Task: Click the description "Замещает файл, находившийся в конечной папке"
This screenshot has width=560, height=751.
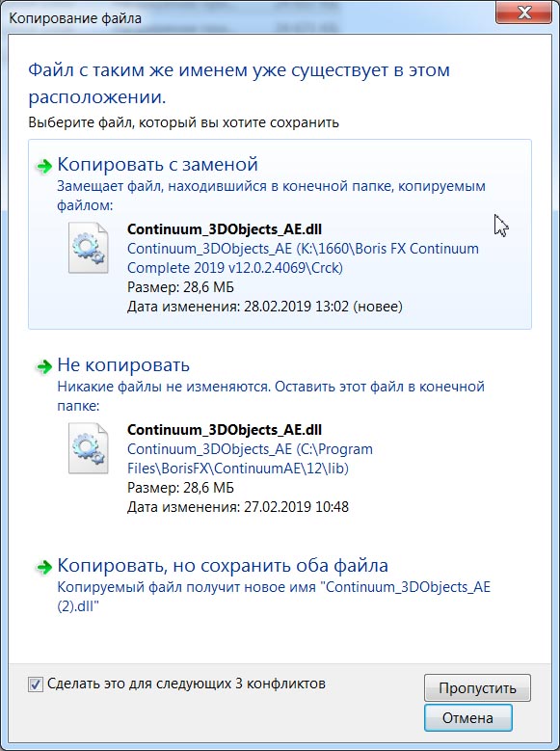Action: [271, 196]
